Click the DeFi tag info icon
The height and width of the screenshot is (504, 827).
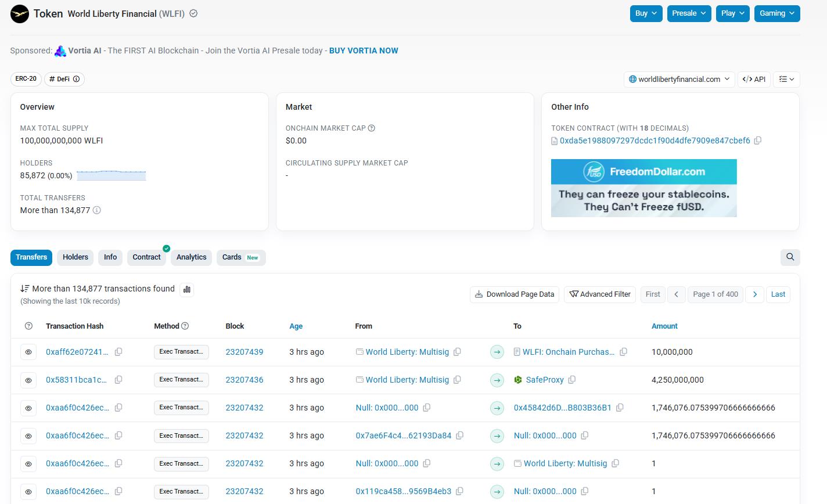click(76, 79)
